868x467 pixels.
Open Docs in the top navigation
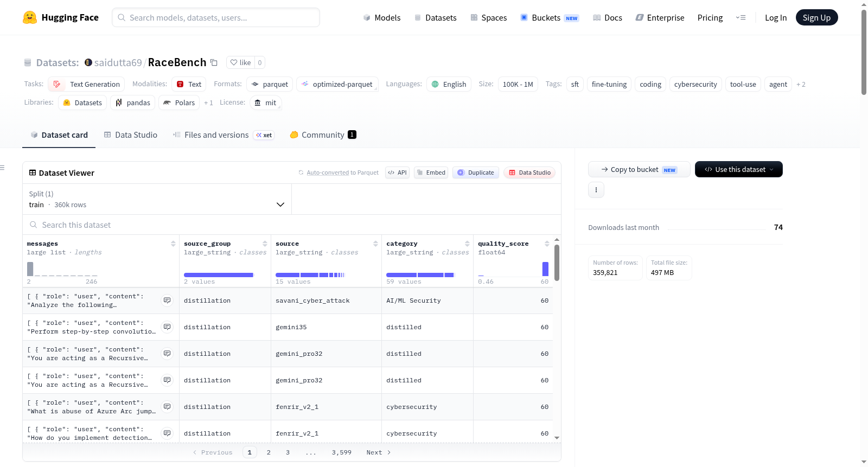[x=607, y=17]
